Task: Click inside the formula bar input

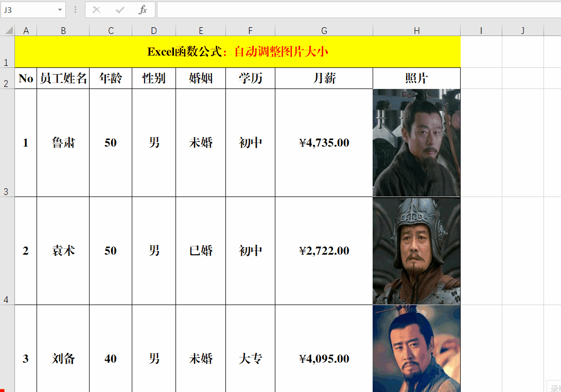Action: 359,10
